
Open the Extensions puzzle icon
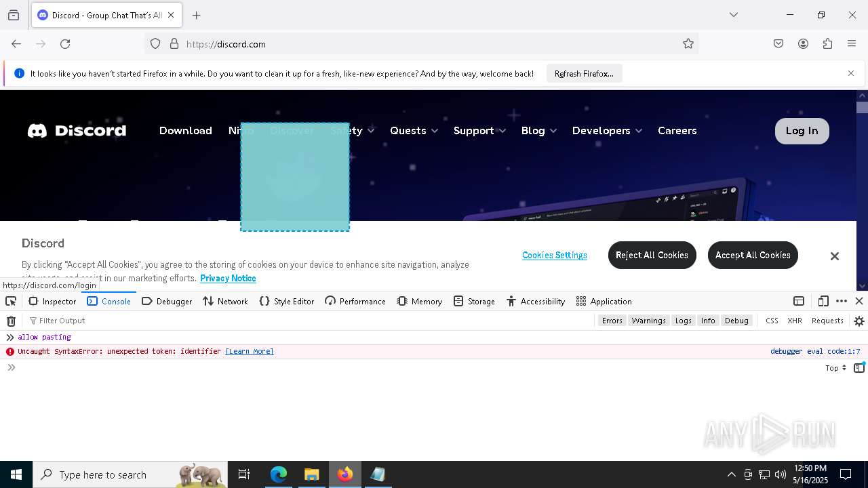point(827,44)
